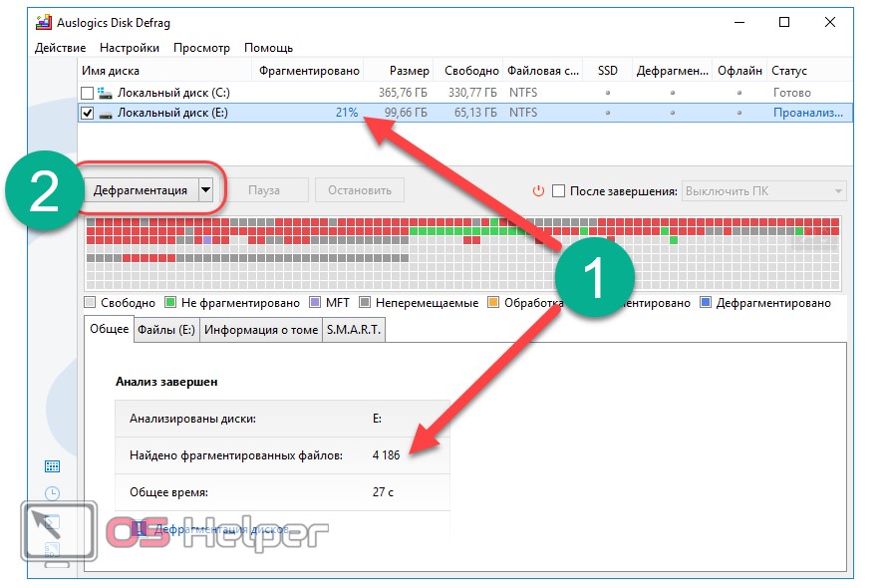Sort by Фрагментировано column header
884x588 pixels.
tap(308, 71)
